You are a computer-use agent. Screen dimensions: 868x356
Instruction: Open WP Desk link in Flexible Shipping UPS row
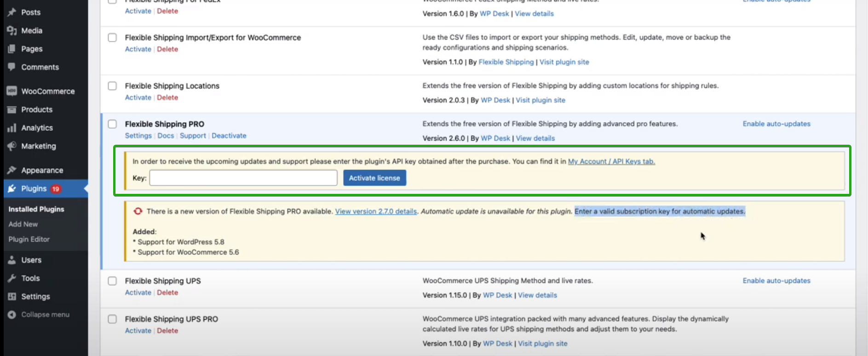(497, 295)
